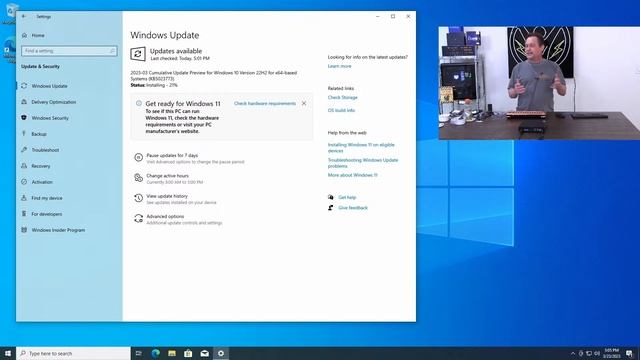Open Activation settings

point(42,182)
